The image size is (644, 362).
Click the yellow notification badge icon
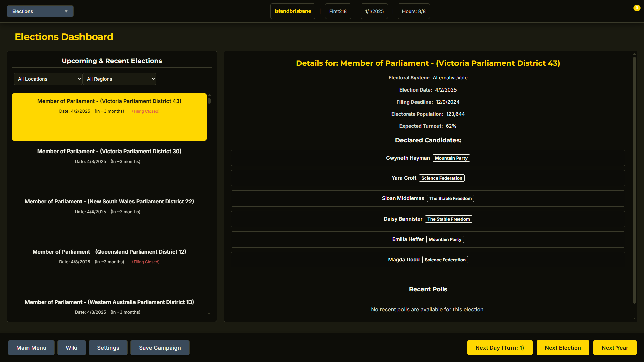click(636, 8)
